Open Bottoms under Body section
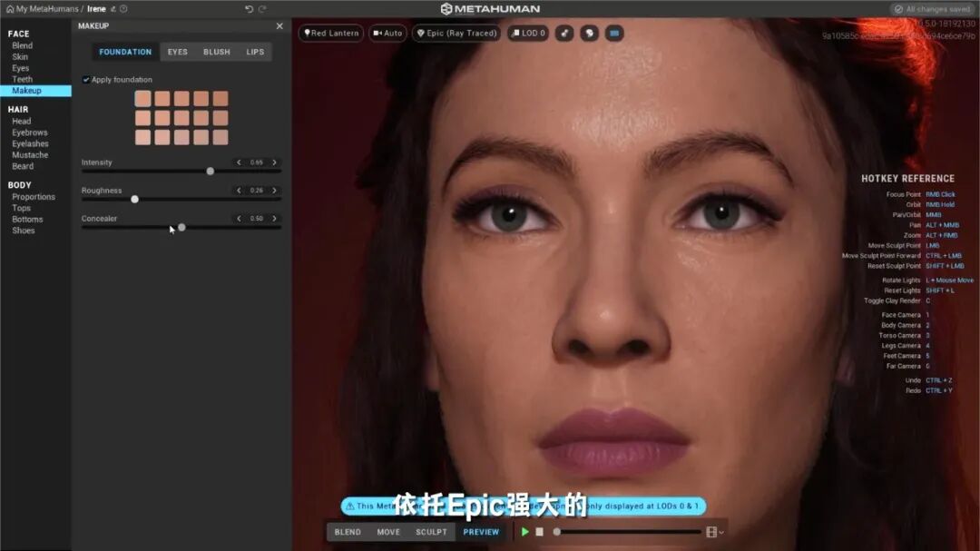The height and width of the screenshot is (551, 980). tap(27, 220)
